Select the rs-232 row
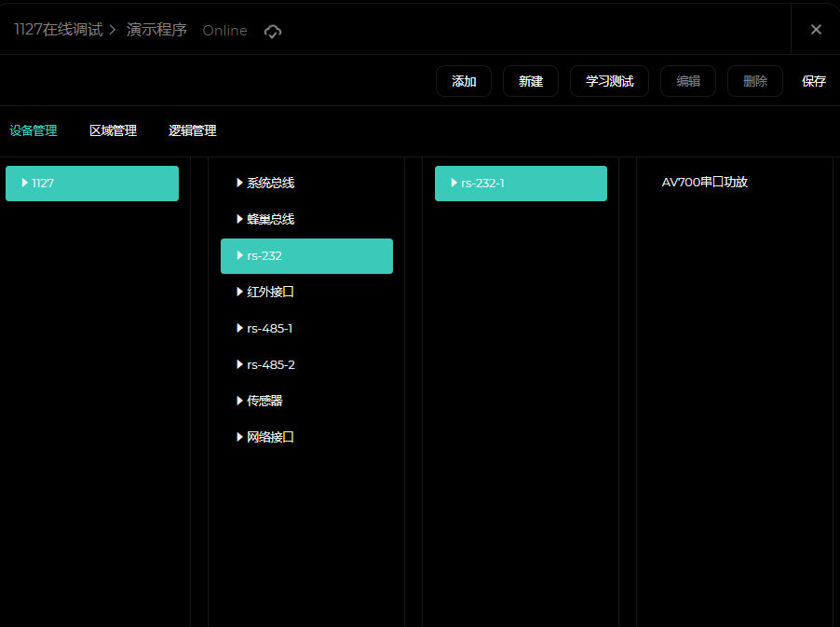 306,256
